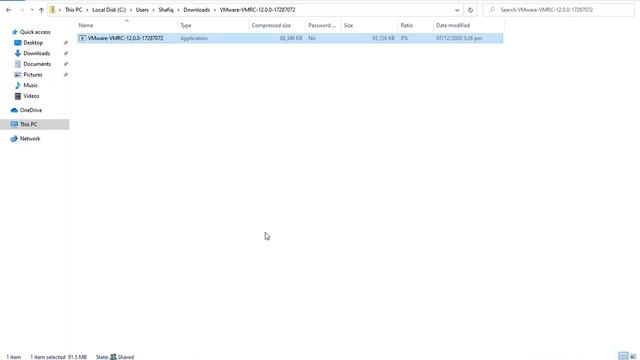
Task: Click pin icon next to Downloads
Action: 66,53
